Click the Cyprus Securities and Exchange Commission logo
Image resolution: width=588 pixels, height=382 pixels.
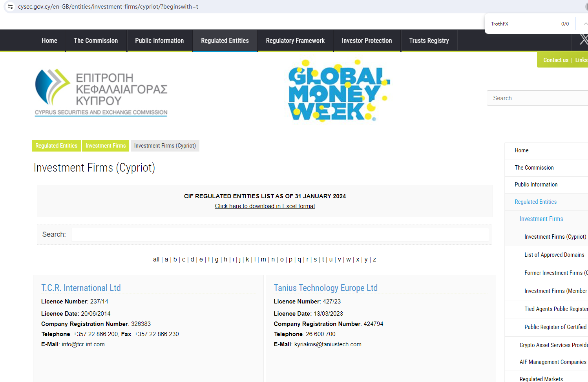(101, 93)
